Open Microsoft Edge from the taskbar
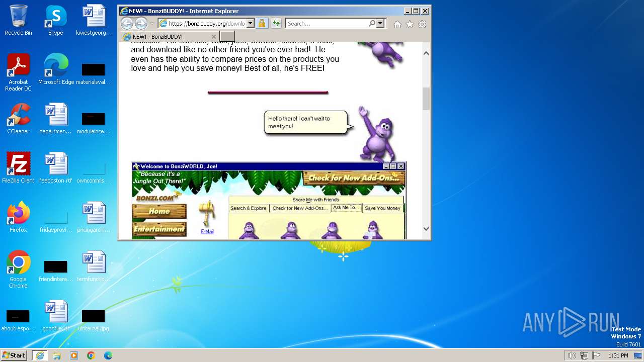This screenshot has width=644, height=362. pos(108,355)
